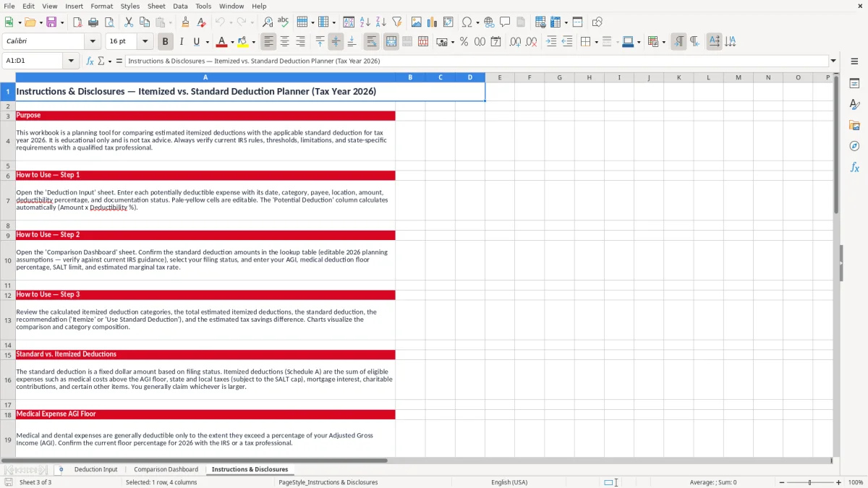Toggle Center Vertically alignment

[x=336, y=42]
